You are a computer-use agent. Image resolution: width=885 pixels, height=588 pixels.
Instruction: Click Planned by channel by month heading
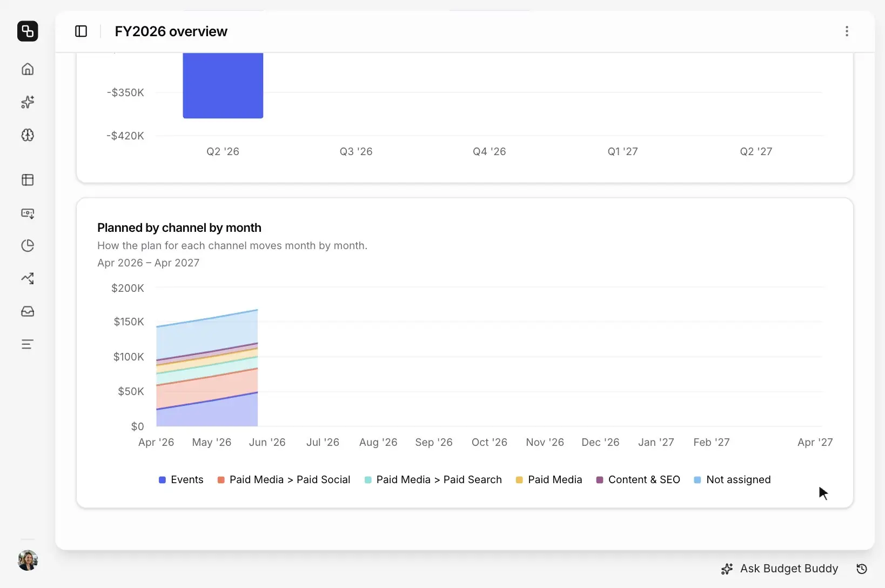coord(179,228)
